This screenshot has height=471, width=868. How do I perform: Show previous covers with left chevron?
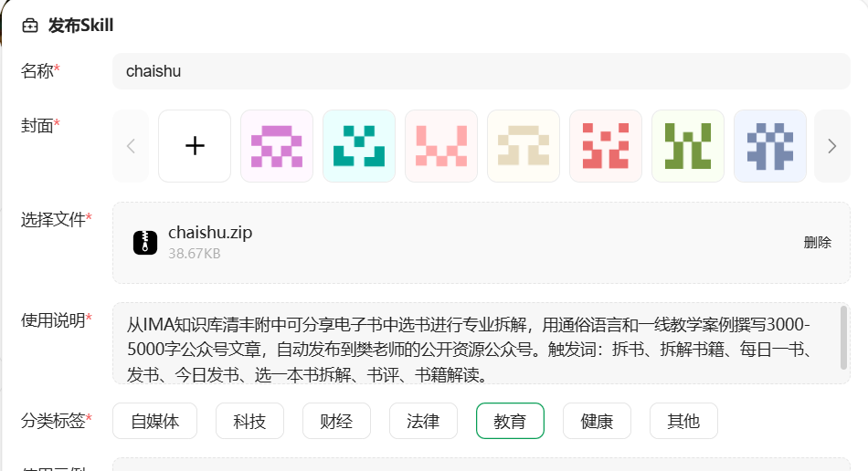coord(131,146)
